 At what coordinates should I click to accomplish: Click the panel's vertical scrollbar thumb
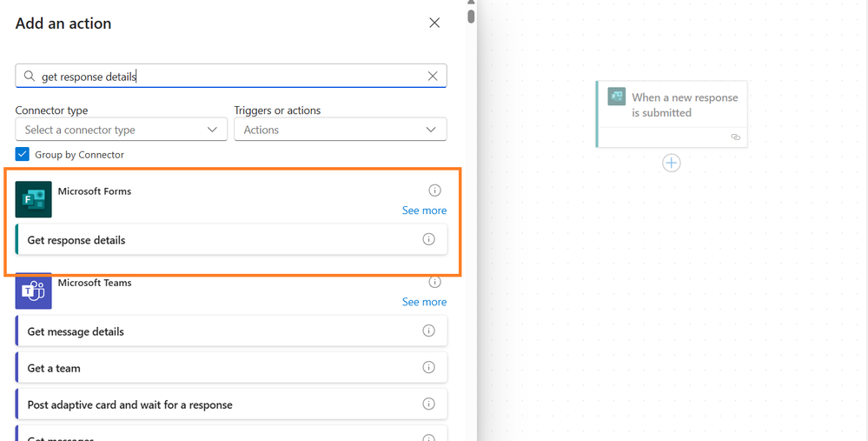pos(471,16)
